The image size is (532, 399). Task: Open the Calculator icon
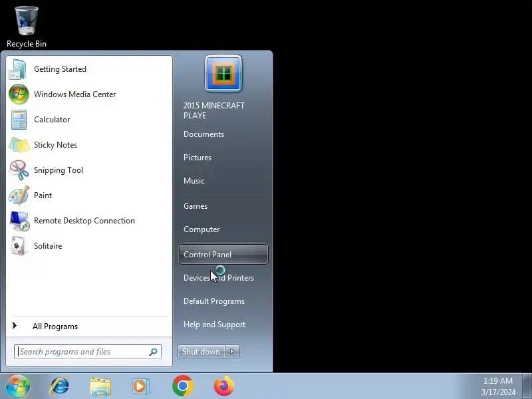[x=19, y=120]
